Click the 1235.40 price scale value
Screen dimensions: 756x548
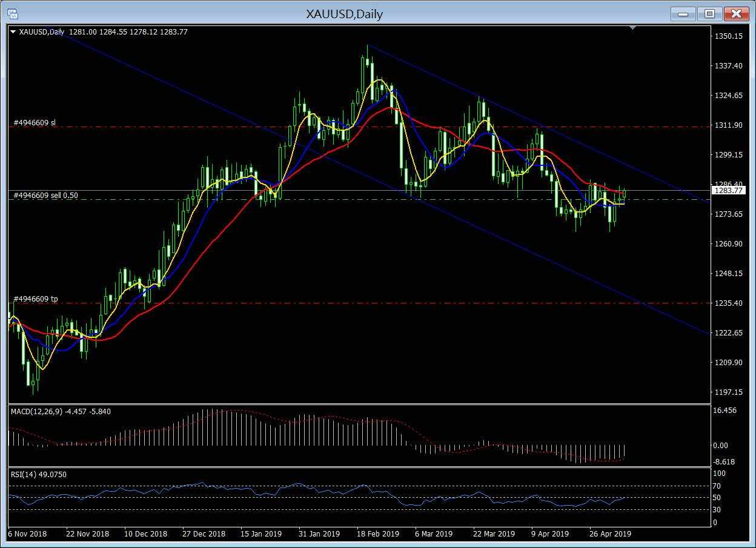[x=729, y=303]
